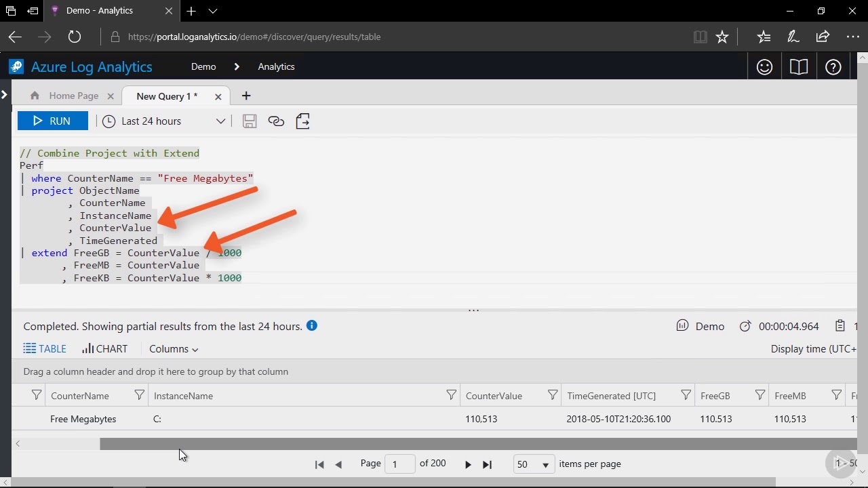Go to the first results page
The image size is (868, 488).
[319, 464]
